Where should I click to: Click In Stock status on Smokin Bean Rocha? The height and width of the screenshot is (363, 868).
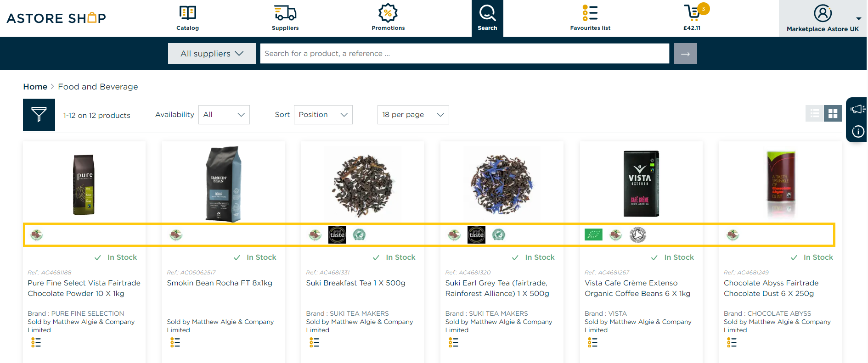(x=255, y=257)
